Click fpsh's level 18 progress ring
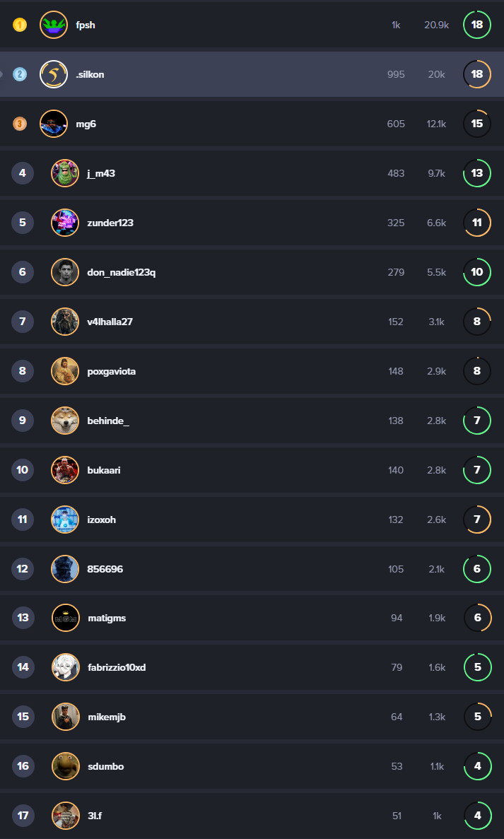The width and height of the screenshot is (504, 839). (476, 25)
